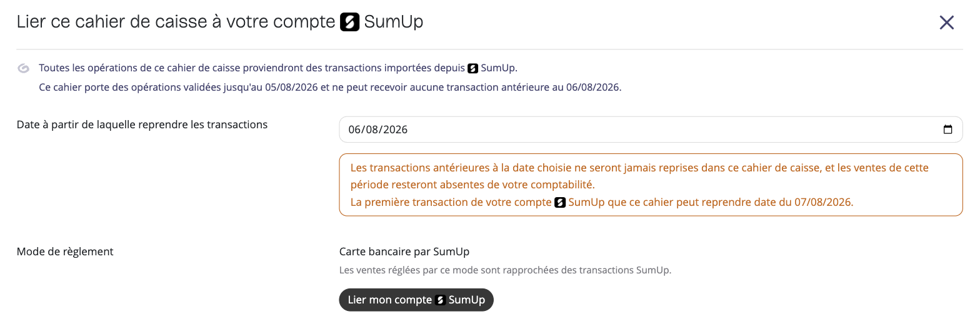Click the "Carte bancaire par SumUp" text
This screenshot has width=980, height=326.
coord(404,252)
